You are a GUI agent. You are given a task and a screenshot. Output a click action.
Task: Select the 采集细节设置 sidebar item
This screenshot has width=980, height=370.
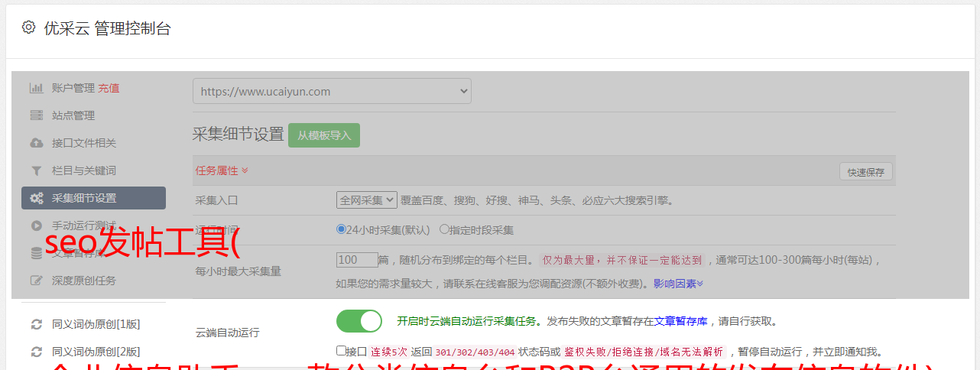click(x=93, y=198)
